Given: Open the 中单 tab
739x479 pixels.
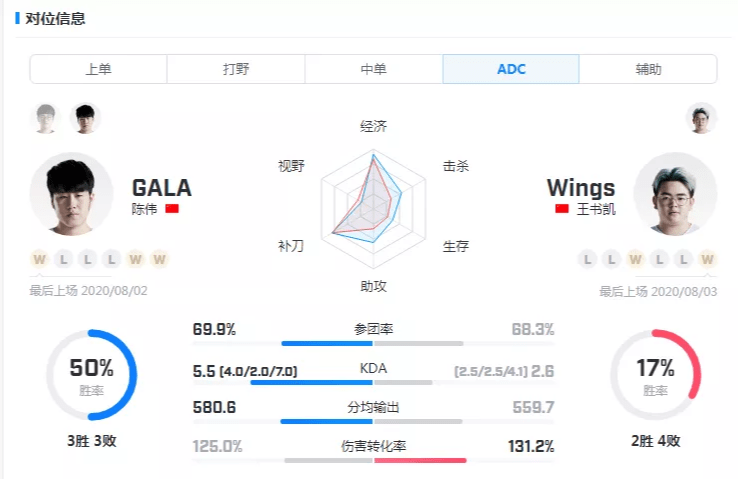Looking at the screenshot, I should point(373,69).
